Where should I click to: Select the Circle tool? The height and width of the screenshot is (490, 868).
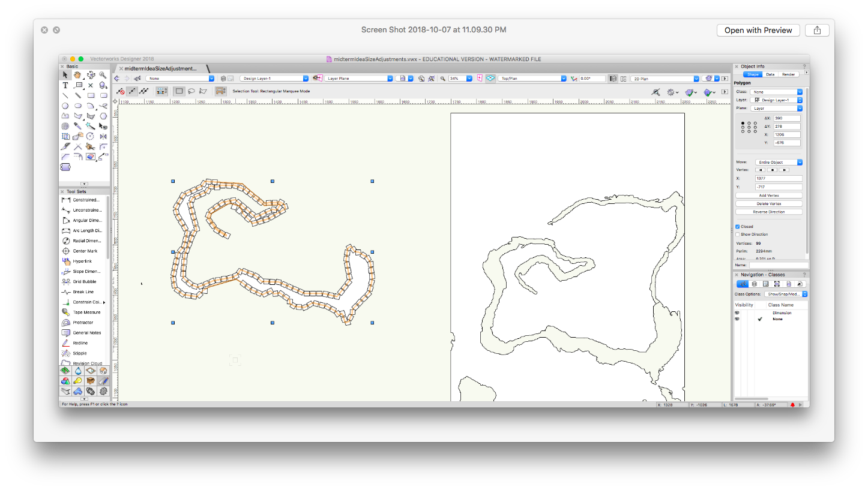[x=65, y=106]
